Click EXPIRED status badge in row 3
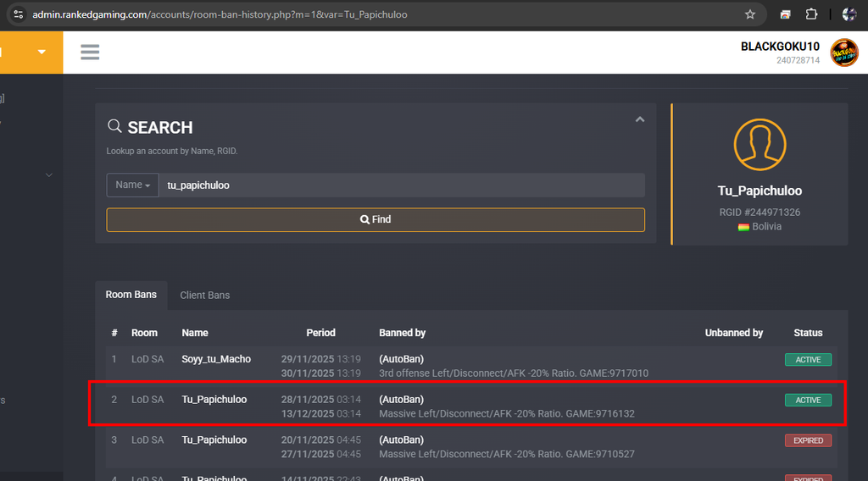Viewport: 868px width, 481px height. [x=808, y=440]
